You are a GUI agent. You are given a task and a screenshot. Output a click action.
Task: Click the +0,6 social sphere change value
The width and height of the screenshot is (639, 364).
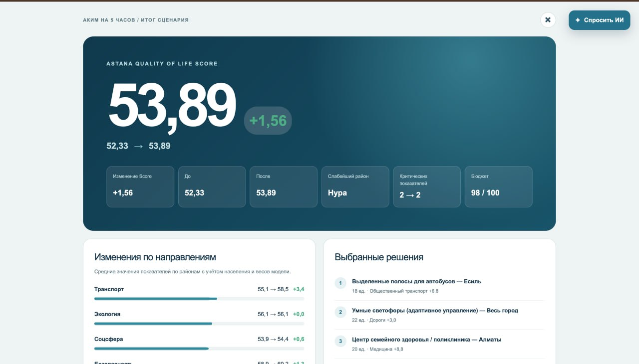pos(299,339)
